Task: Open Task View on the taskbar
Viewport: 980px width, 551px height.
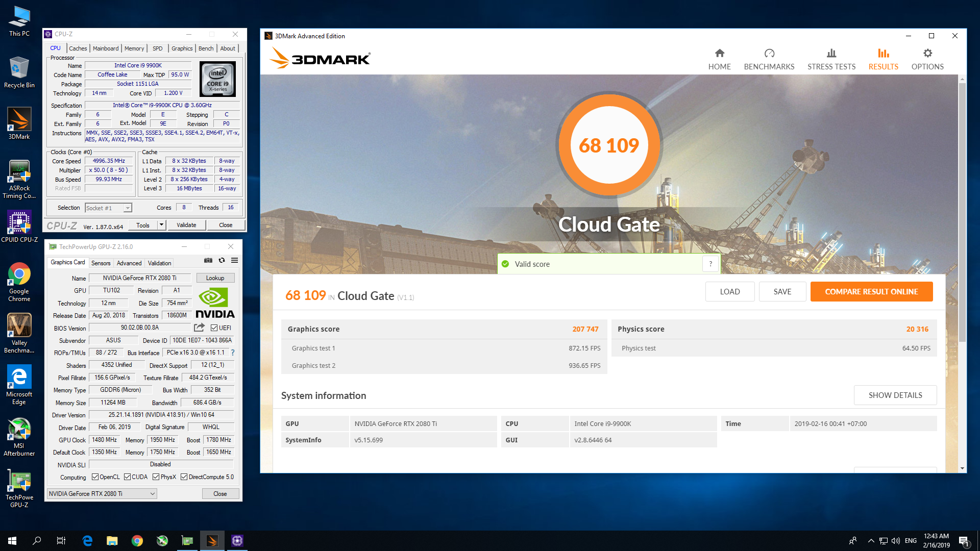Action: pyautogui.click(x=61, y=541)
